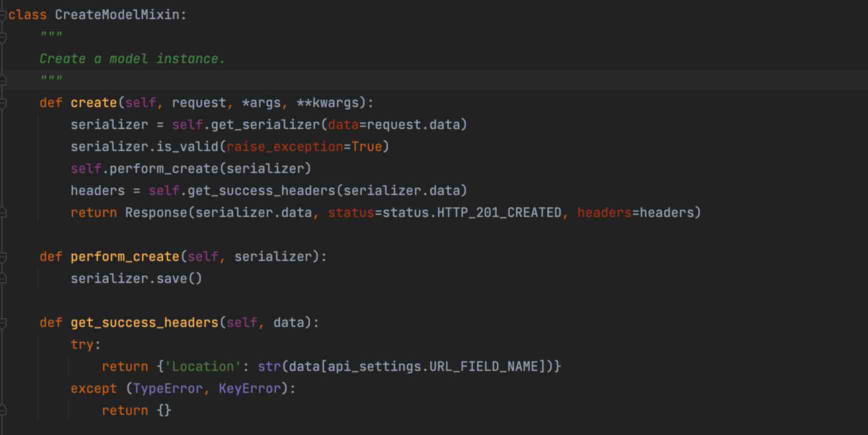Screen dimensions: 868x435
Task: Click the class keyword
Action: click(x=27, y=15)
